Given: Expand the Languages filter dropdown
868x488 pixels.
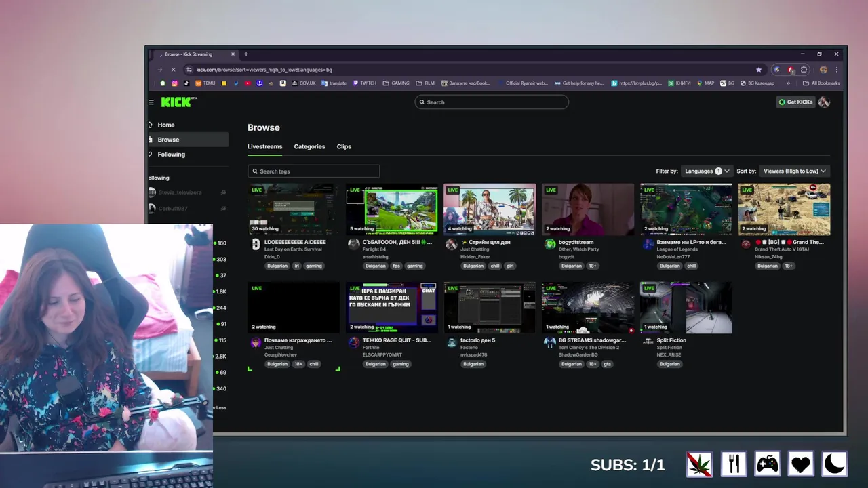Looking at the screenshot, I should point(707,171).
